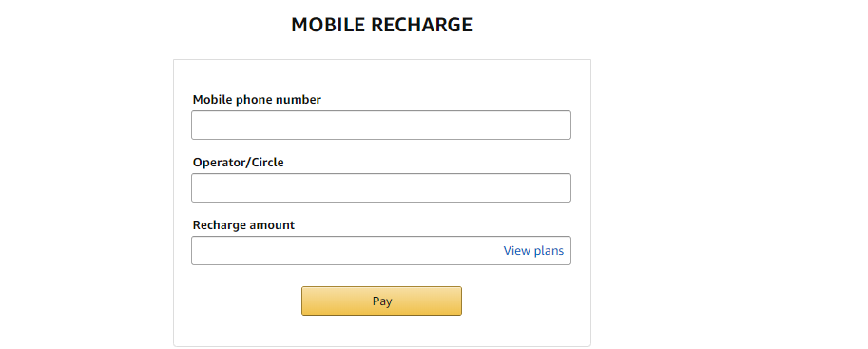Open the View plans link

(x=533, y=251)
